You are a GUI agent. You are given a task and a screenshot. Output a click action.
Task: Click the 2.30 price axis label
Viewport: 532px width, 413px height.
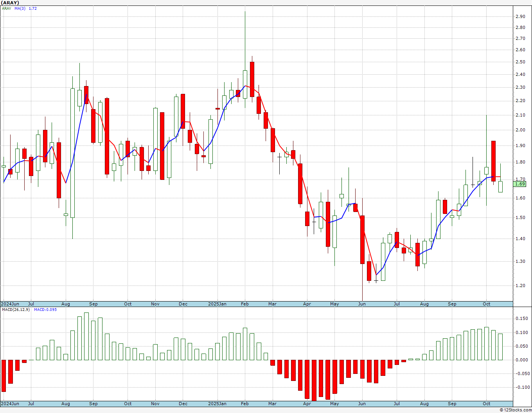tap(520, 87)
